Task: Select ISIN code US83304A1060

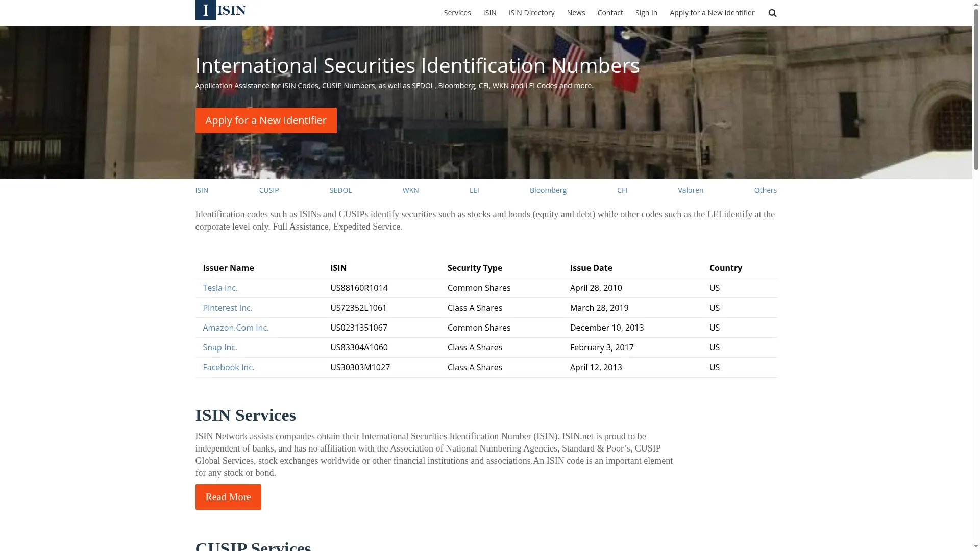Action: point(359,347)
